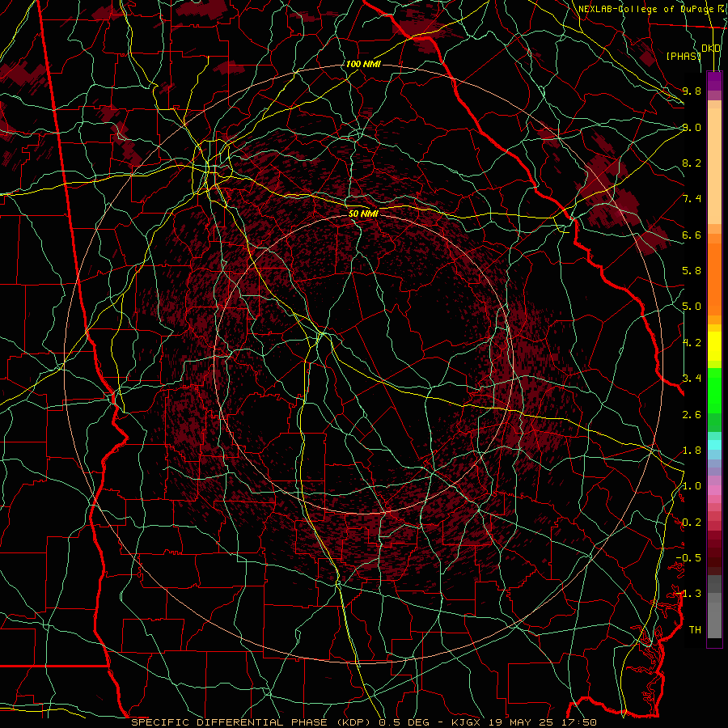Click the 50 NMI range ring label

363,214
